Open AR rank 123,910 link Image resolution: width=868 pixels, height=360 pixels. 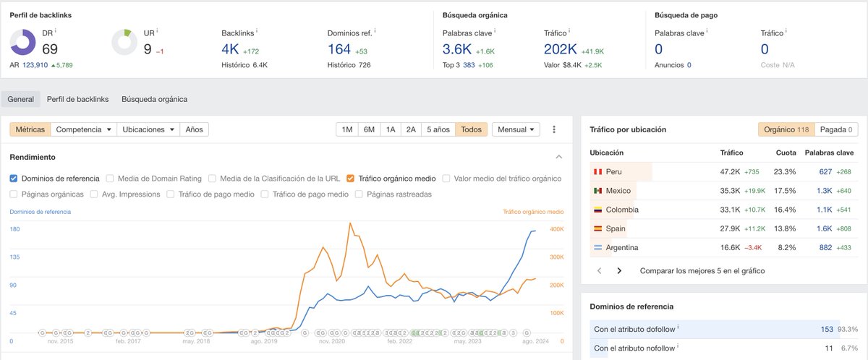[35, 65]
